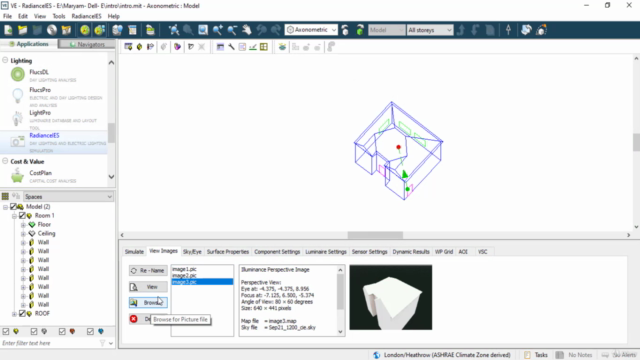Open the Spaces dropdown

[68, 197]
